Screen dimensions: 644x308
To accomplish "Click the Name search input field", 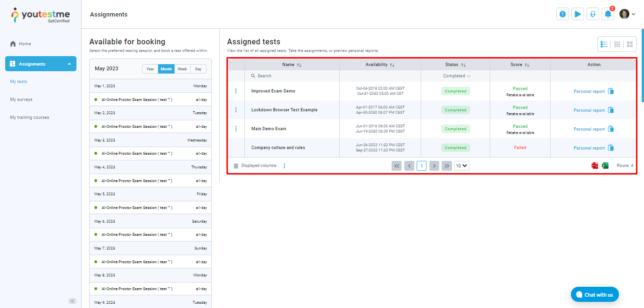I will pos(293,76).
